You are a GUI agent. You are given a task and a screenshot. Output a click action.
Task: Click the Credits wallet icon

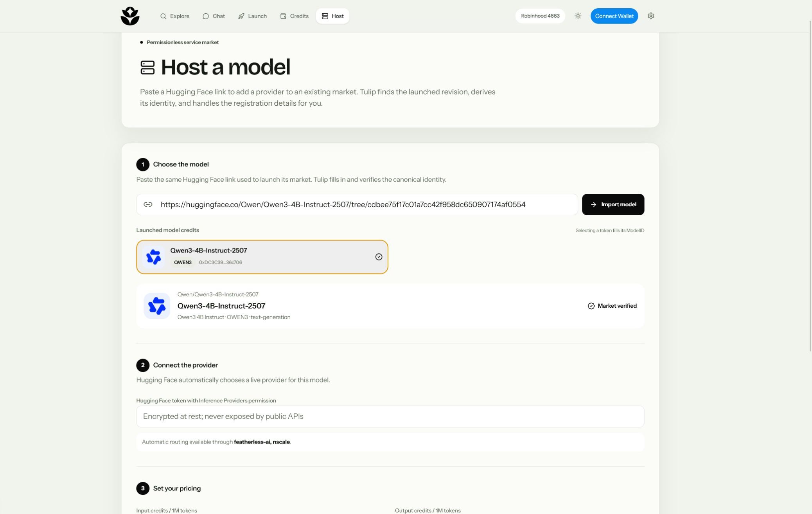[283, 16]
